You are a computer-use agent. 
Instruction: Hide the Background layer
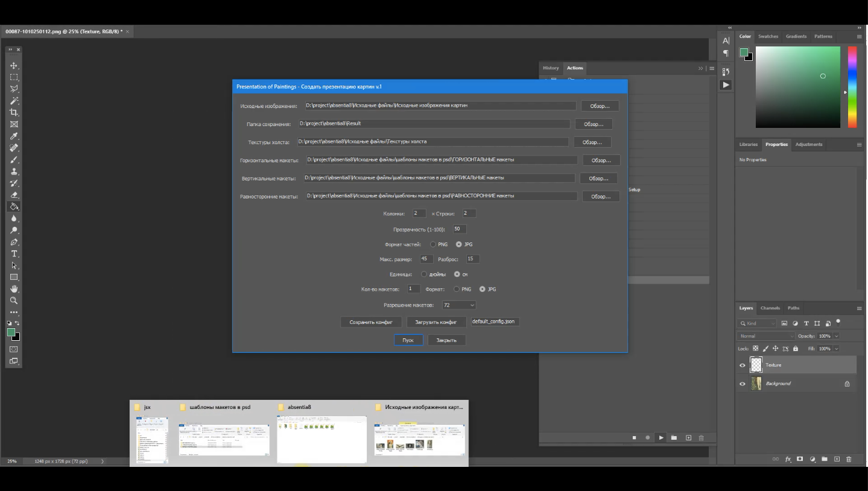tap(743, 384)
